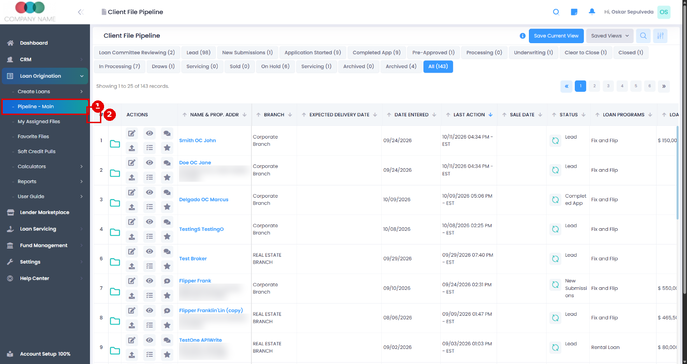This screenshot has height=364, width=687.
Task: Open the edit icon for Smith OC John
Action: pos(131,134)
